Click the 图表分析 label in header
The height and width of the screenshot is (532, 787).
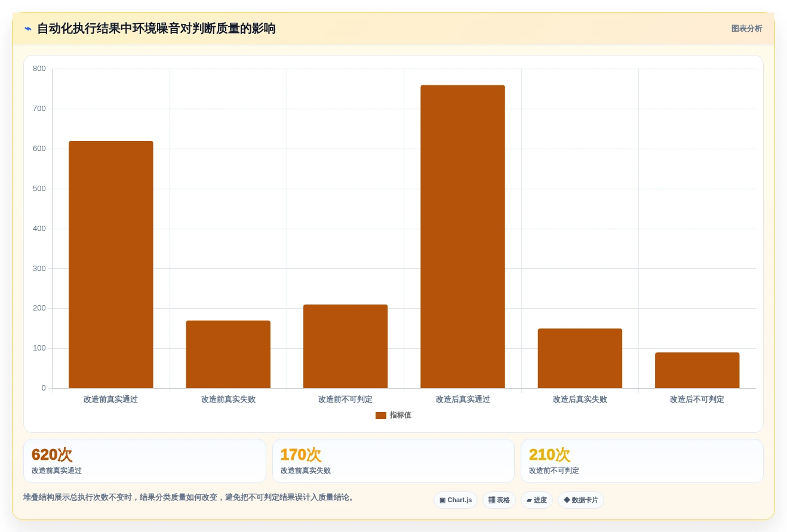(746, 29)
